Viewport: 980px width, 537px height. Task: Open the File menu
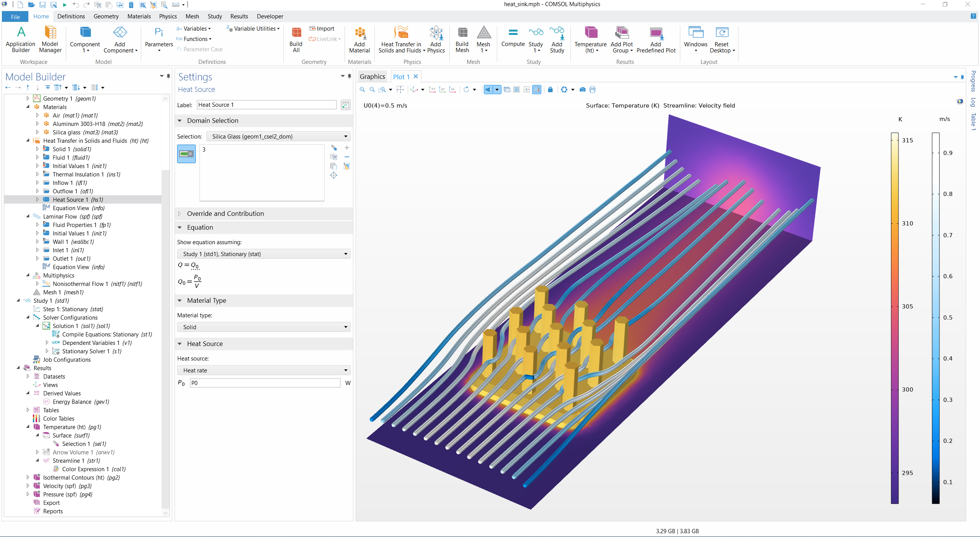[x=15, y=17]
